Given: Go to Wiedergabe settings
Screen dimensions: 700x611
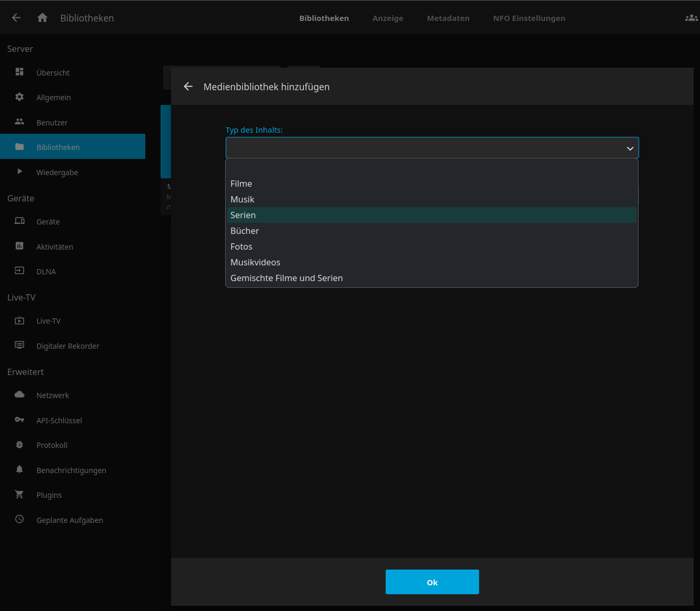Looking at the screenshot, I should (x=72, y=172).
